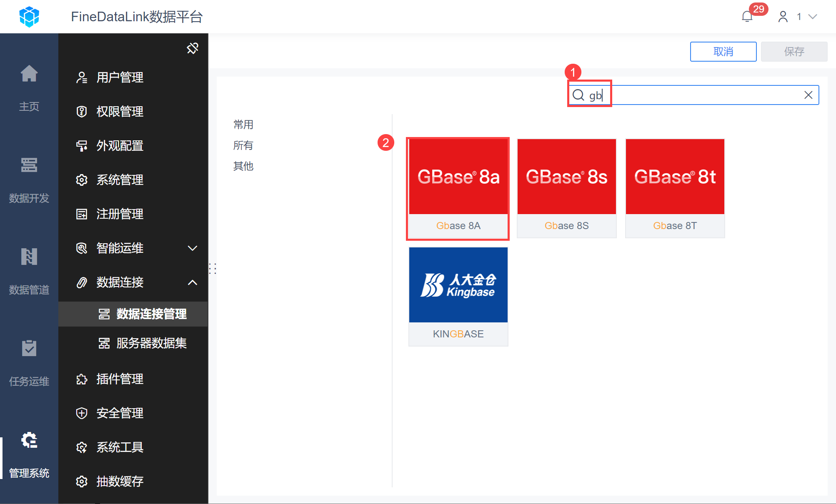Unpin the sidebar with the pin icon
Image resolution: width=836 pixels, height=504 pixels.
pyautogui.click(x=193, y=48)
